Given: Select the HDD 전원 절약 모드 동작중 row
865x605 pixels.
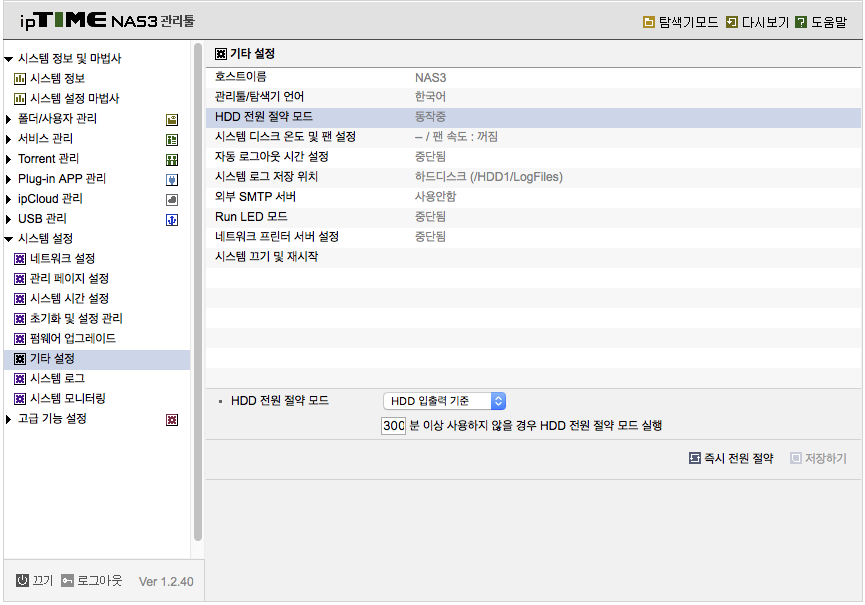Looking at the screenshot, I should click(x=533, y=117).
